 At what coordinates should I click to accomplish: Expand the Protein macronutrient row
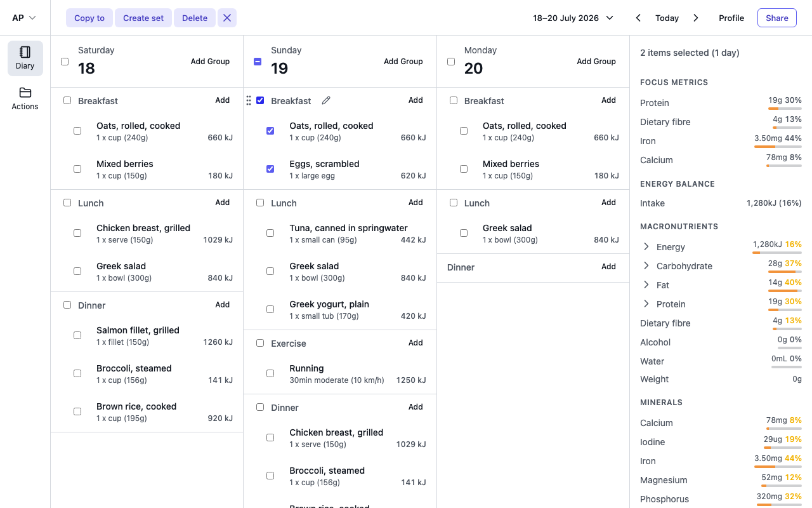(x=646, y=304)
